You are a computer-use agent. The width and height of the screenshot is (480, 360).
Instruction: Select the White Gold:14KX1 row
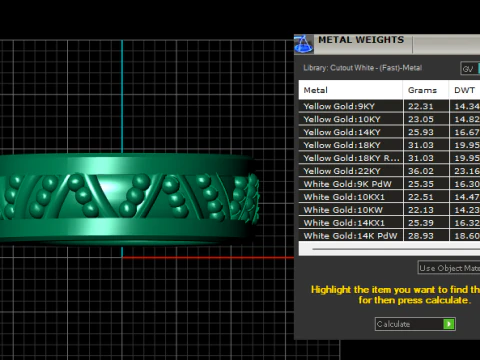389,223
